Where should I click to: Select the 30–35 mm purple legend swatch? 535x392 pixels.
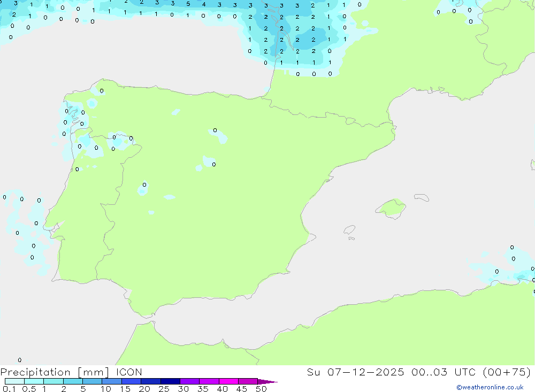click(x=189, y=381)
